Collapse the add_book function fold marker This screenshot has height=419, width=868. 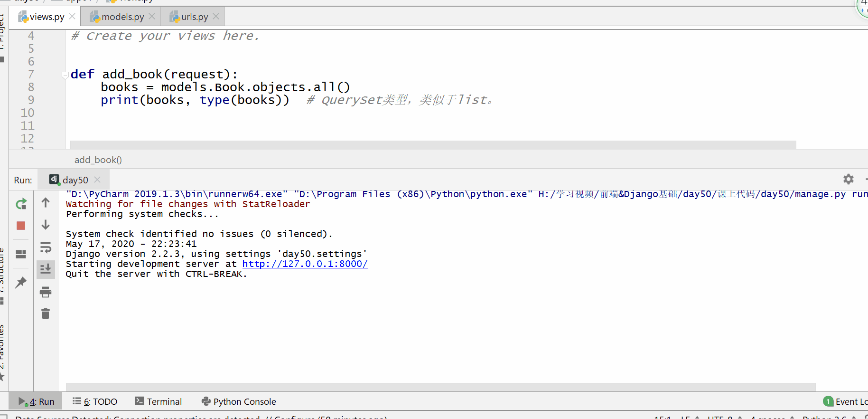tap(65, 75)
